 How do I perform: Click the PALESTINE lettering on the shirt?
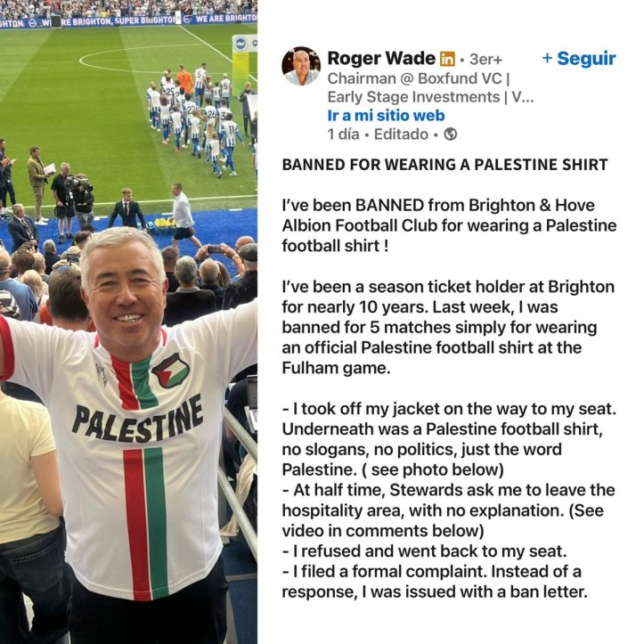(137, 420)
